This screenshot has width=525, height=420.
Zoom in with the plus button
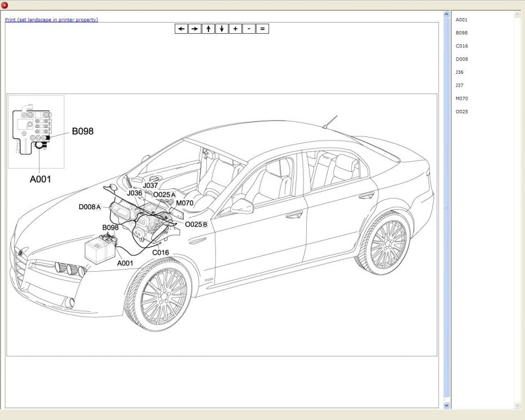tap(235, 29)
